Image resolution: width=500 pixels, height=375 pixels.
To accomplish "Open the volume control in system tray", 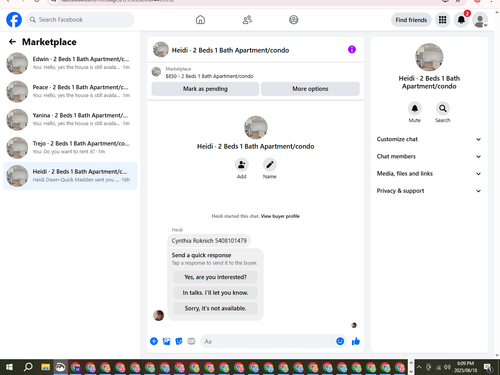I will [x=447, y=367].
